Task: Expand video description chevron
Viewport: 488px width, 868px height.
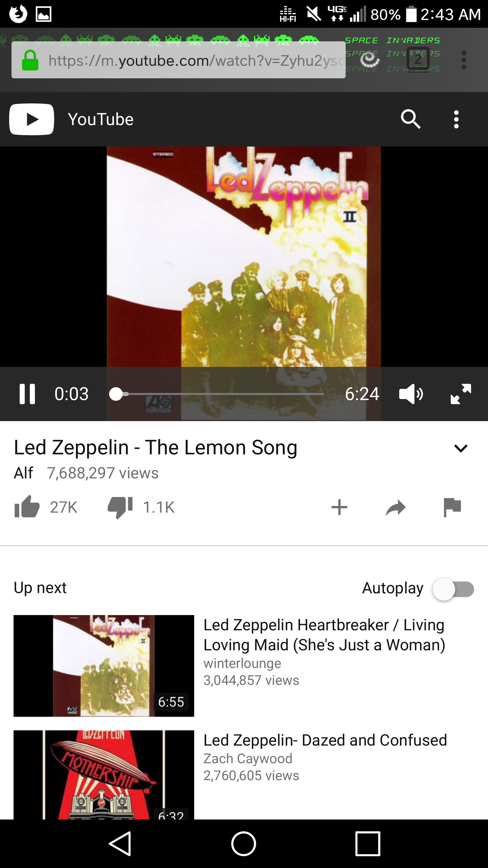Action: tap(461, 448)
